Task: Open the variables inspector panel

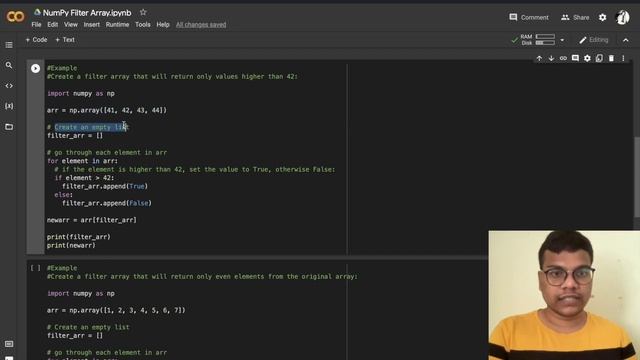Action: click(9, 106)
